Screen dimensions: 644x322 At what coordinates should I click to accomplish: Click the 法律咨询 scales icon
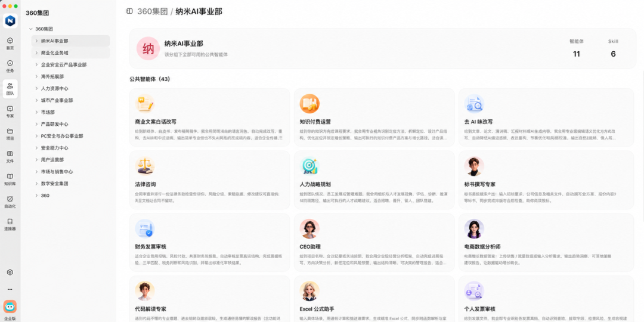click(145, 166)
